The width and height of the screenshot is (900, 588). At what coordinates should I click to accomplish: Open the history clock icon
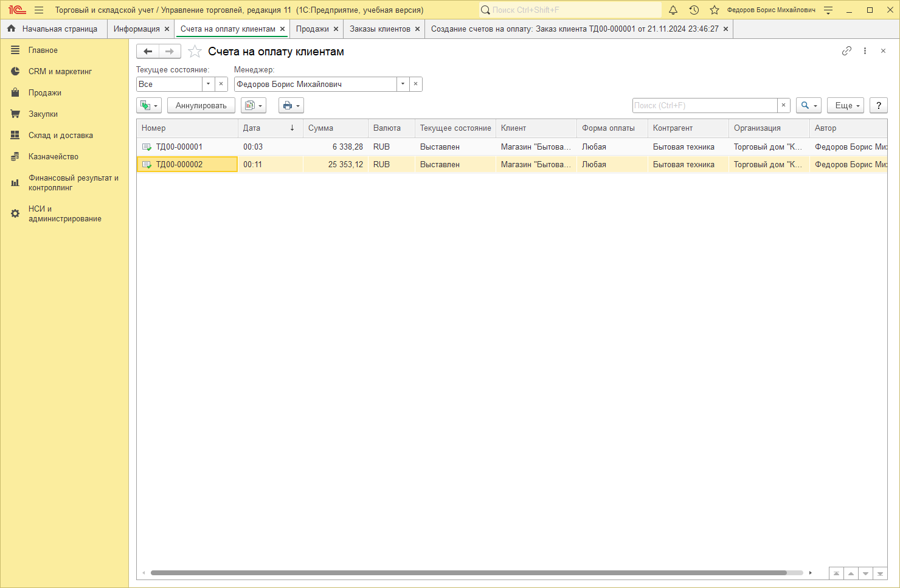tap(694, 10)
